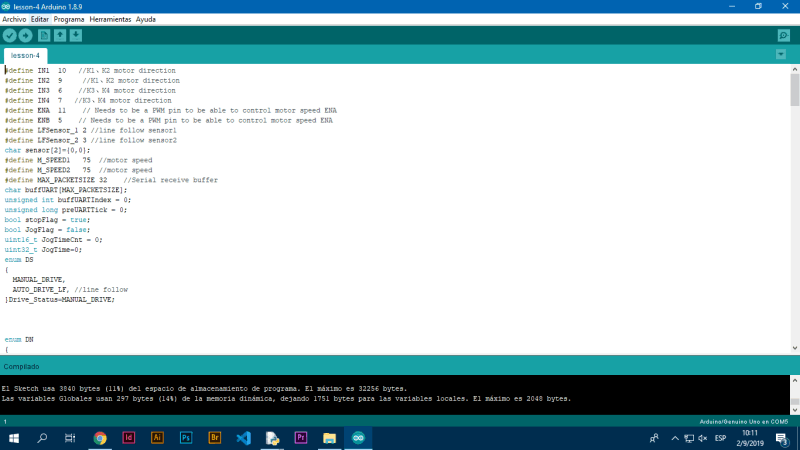Open the Archivo menu

(14, 19)
